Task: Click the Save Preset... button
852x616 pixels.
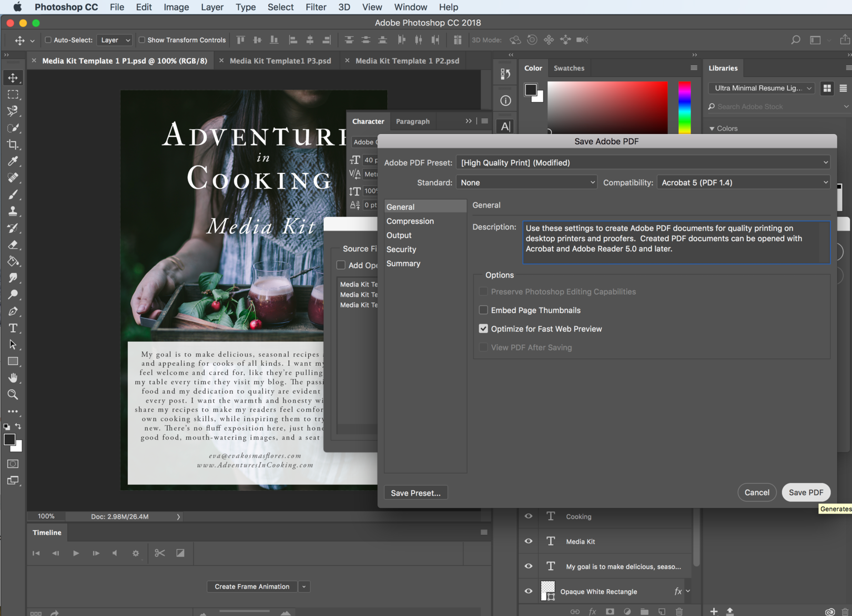Action: coord(415,493)
